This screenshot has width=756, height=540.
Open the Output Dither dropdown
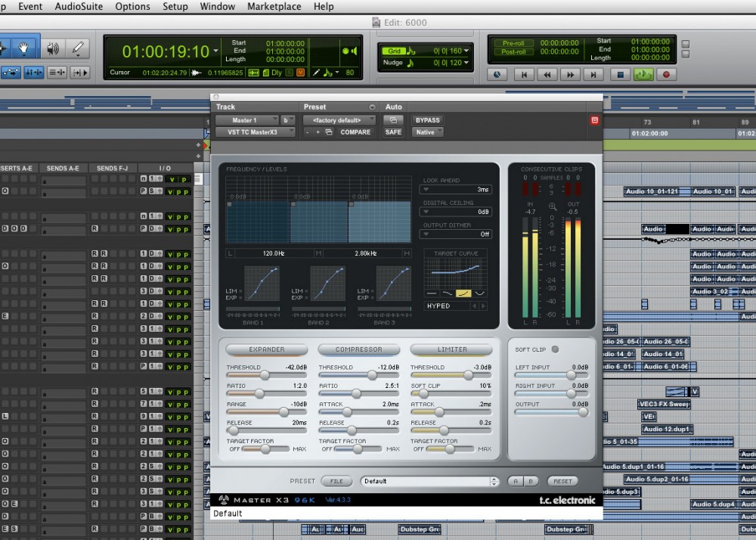(457, 234)
